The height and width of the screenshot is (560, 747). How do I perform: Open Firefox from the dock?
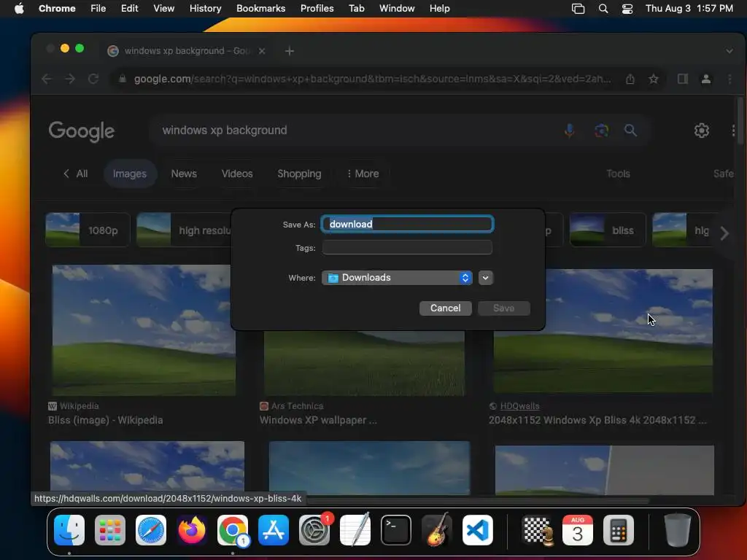click(x=192, y=530)
